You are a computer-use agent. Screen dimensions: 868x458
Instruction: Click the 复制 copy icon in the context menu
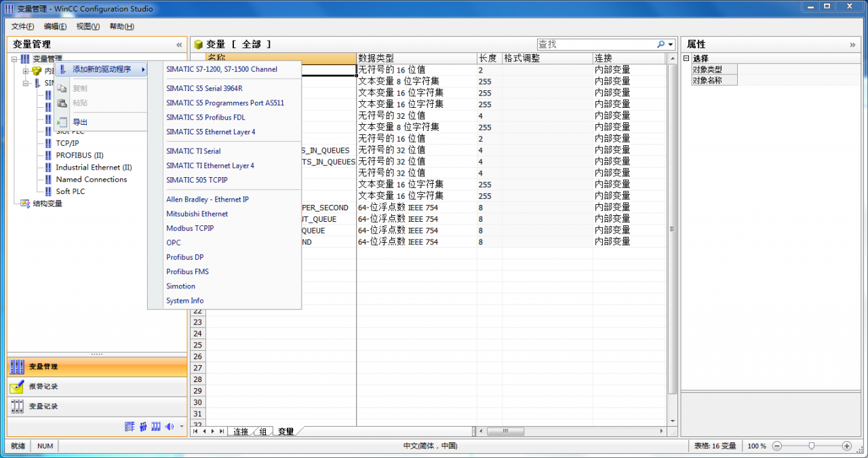(x=62, y=89)
